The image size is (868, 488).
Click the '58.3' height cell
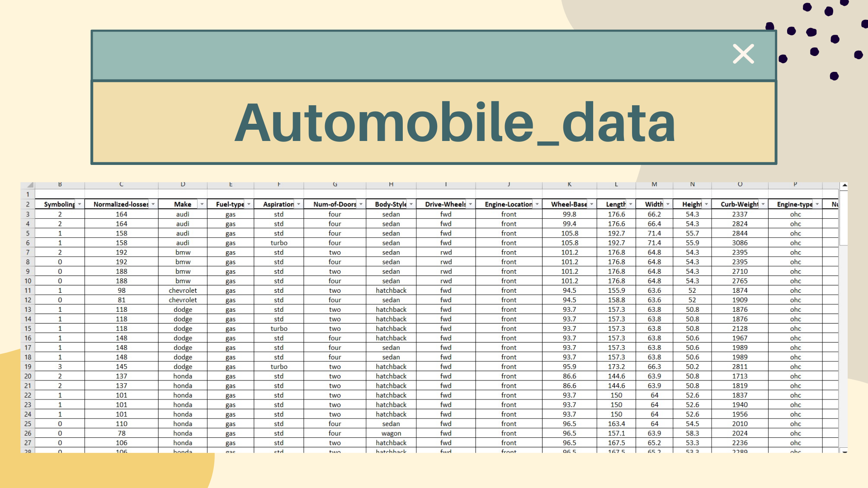692,433
